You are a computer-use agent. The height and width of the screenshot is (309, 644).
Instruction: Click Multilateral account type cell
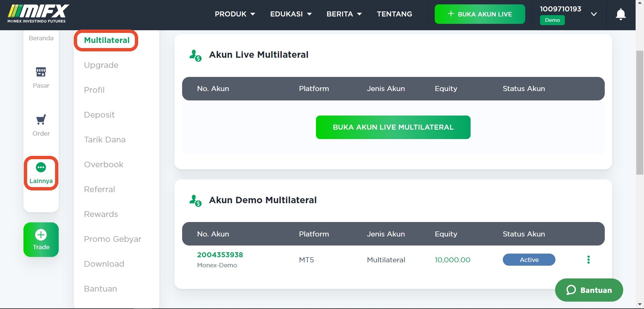pyautogui.click(x=386, y=260)
